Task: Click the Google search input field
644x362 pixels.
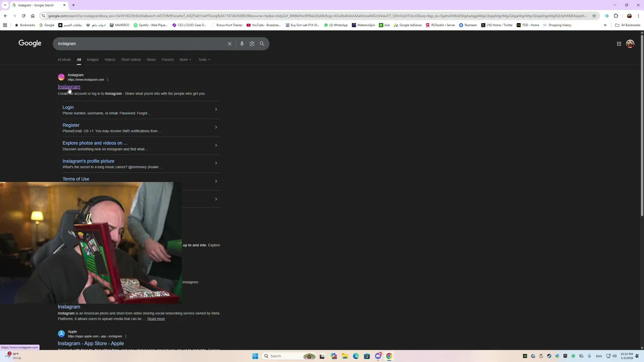Action: [141, 44]
